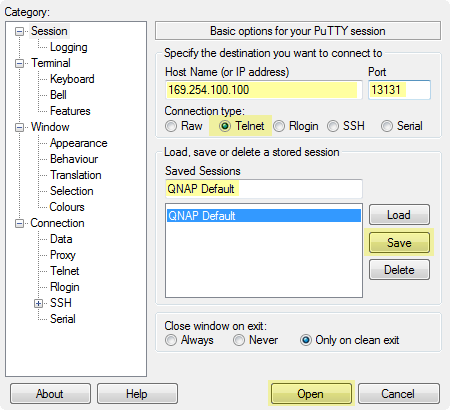Open the Keyboard settings category
The height and width of the screenshot is (410, 450).
72,79
